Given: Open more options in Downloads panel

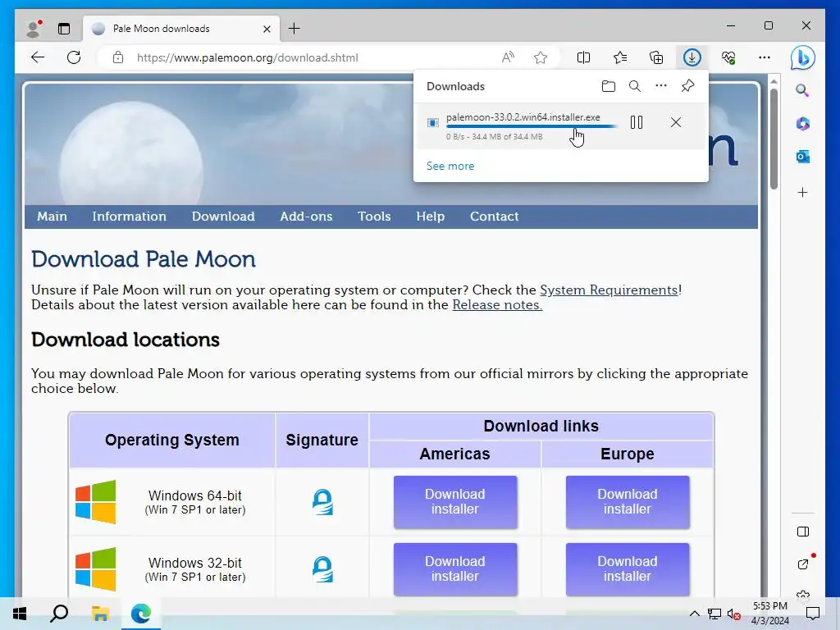Looking at the screenshot, I should 661,85.
